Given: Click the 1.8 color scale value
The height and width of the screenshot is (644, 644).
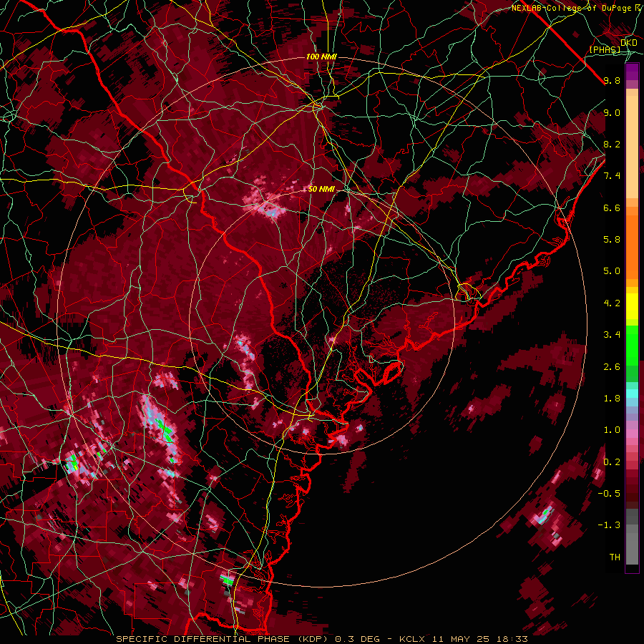Looking at the screenshot, I should point(612,399).
